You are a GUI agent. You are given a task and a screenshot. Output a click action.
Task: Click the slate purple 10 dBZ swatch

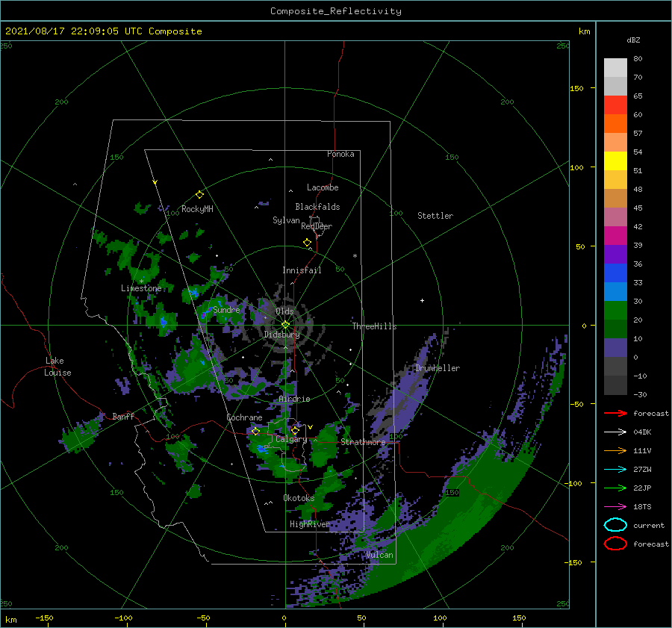tap(615, 348)
